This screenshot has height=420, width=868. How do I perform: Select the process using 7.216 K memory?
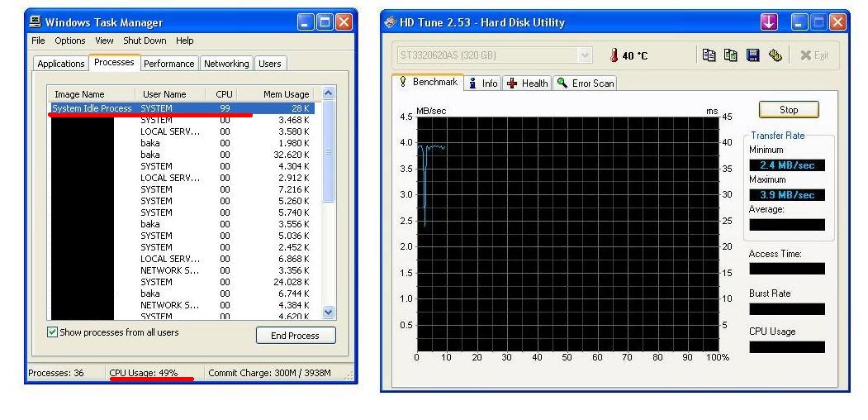coord(183,189)
